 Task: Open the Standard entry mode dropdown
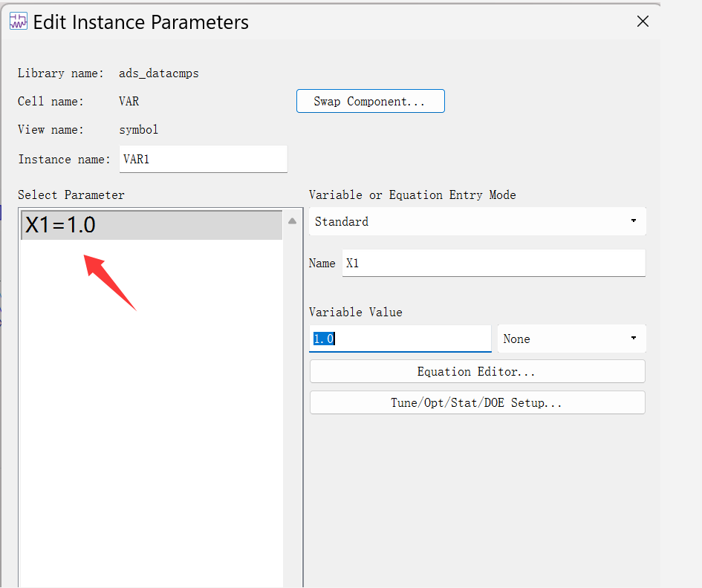tap(477, 221)
